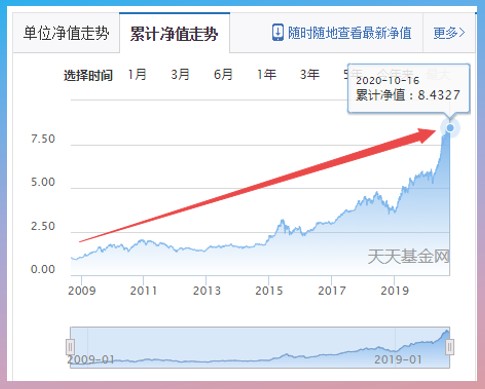485x389 pixels.
Task: Click the 2013 label on the x-axis
Action: pos(207,291)
